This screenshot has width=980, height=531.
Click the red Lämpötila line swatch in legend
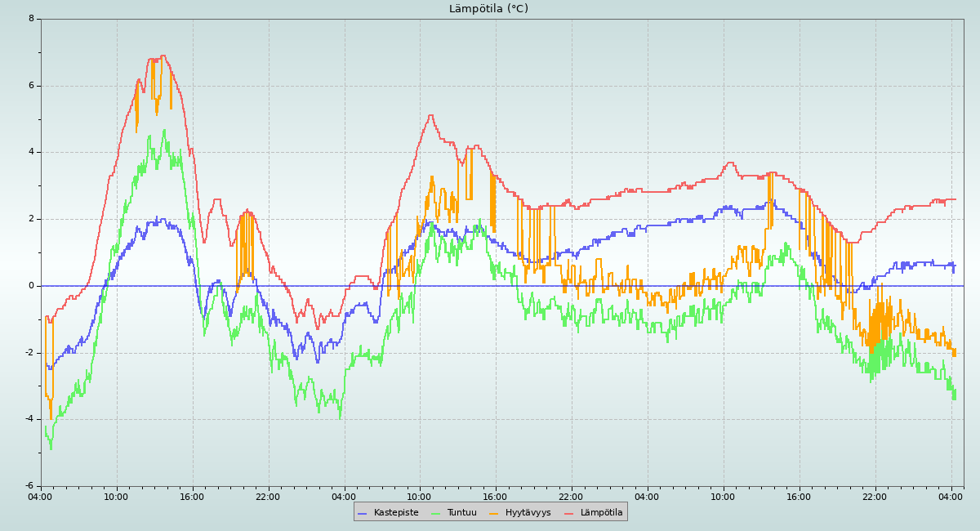click(x=569, y=513)
